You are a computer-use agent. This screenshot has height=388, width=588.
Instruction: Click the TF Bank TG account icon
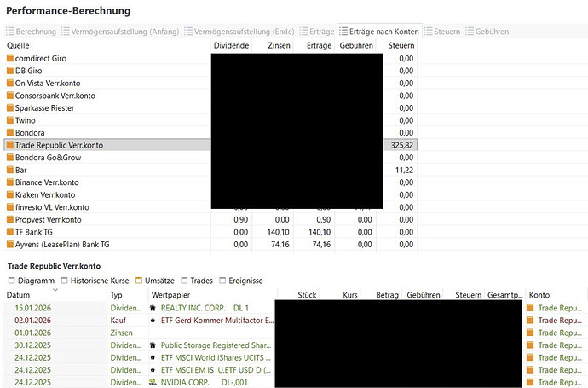coord(10,232)
